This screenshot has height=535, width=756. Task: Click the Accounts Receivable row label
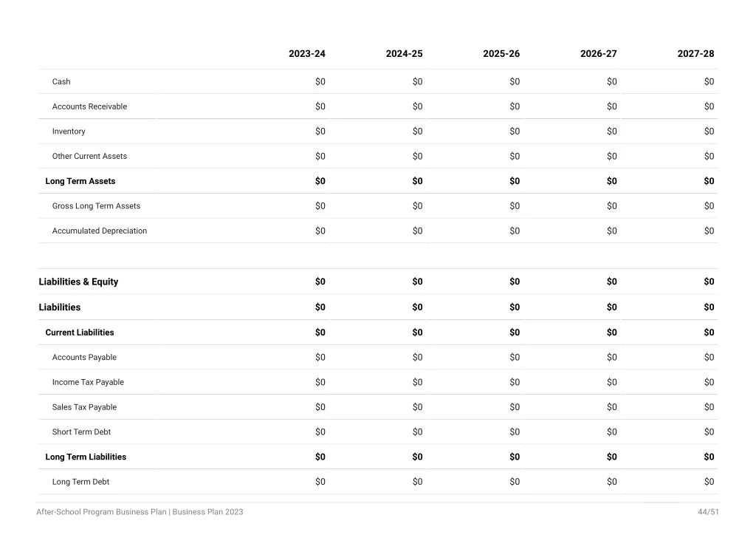pos(89,106)
